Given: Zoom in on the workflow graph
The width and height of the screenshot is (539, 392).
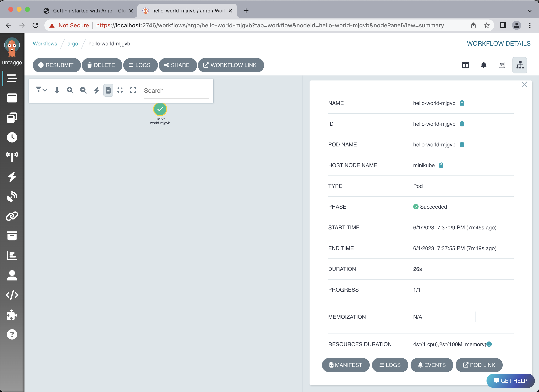Looking at the screenshot, I should pos(70,90).
